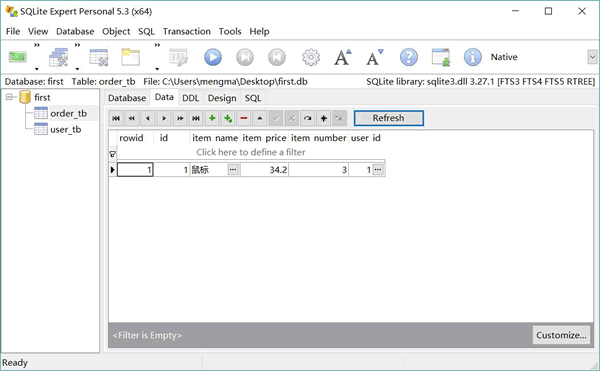Select order_tb table in tree
The height and width of the screenshot is (371, 600).
click(68, 113)
